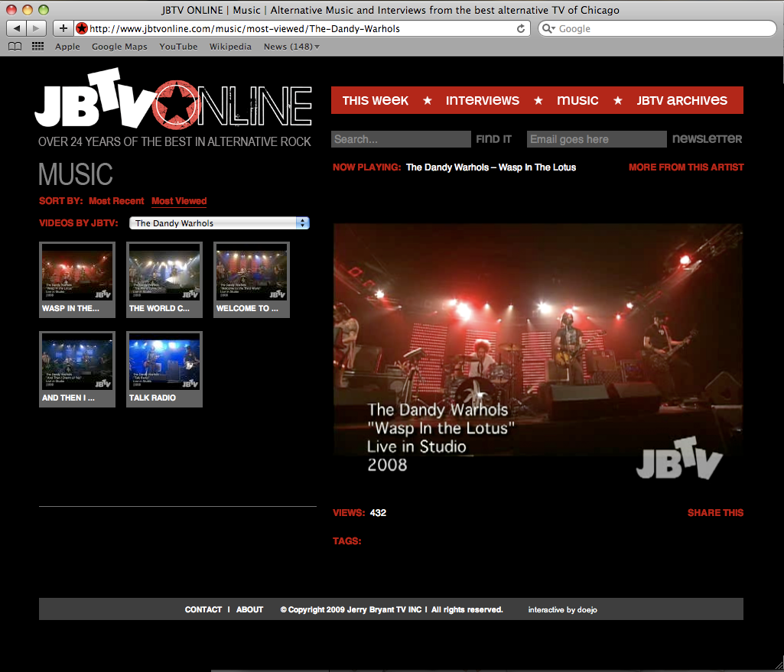784x672 pixels.
Task: Click interactive by doejo credit link
Action: pyautogui.click(x=562, y=609)
